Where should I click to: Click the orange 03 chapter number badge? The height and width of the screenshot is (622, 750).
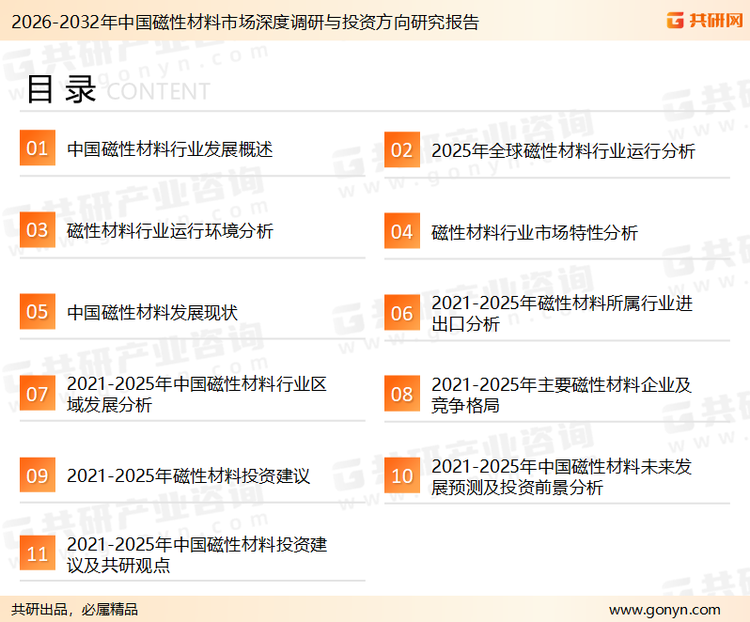[x=37, y=231]
